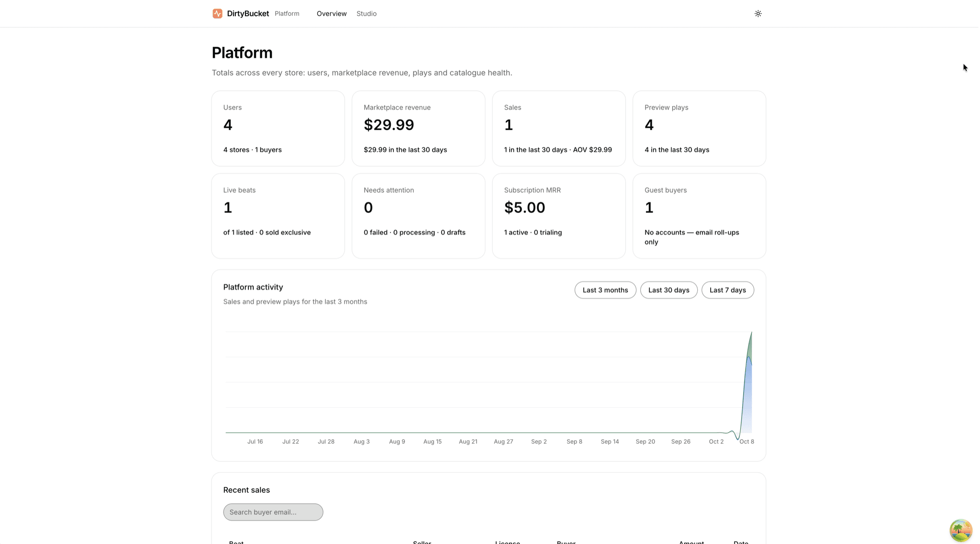Click the palm tree avatar badge
This screenshot has width=980, height=544.
click(x=961, y=530)
